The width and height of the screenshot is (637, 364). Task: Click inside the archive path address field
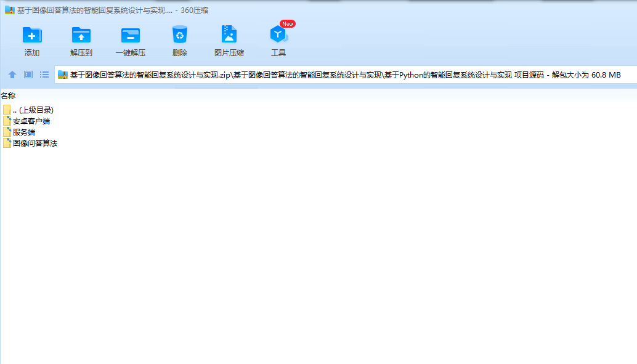point(346,75)
